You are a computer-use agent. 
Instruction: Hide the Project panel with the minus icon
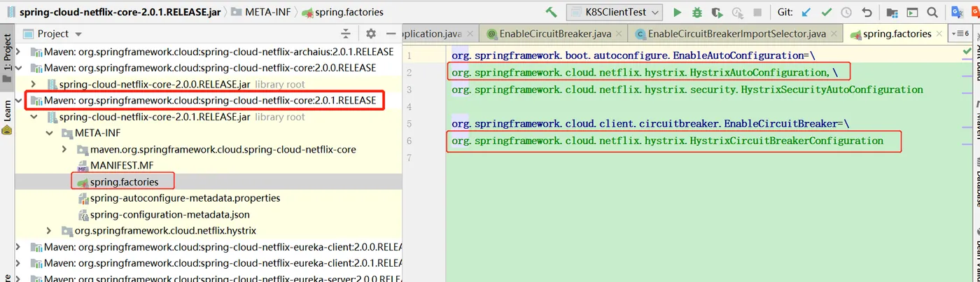(391, 34)
